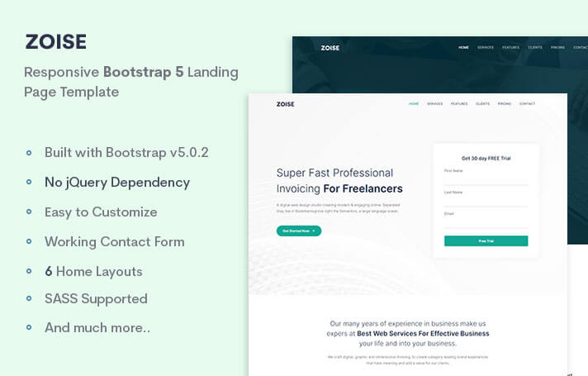Click 'Invoicing For Freelancers' headline text
This screenshot has height=376, width=588.
pyautogui.click(x=339, y=188)
